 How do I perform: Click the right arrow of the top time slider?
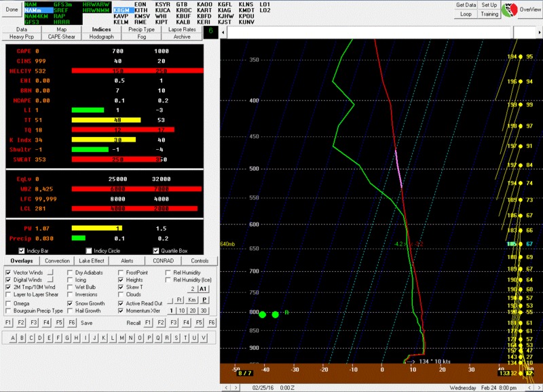[x=539, y=33]
